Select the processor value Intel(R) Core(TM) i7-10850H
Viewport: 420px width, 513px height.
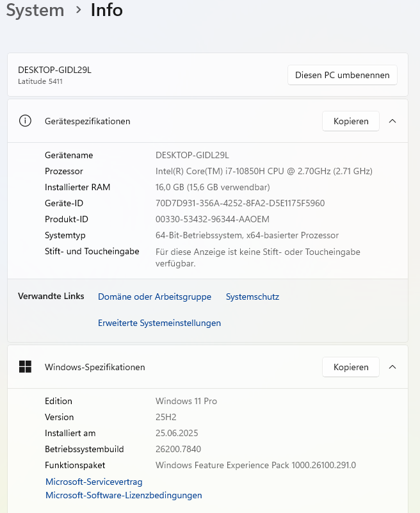264,171
